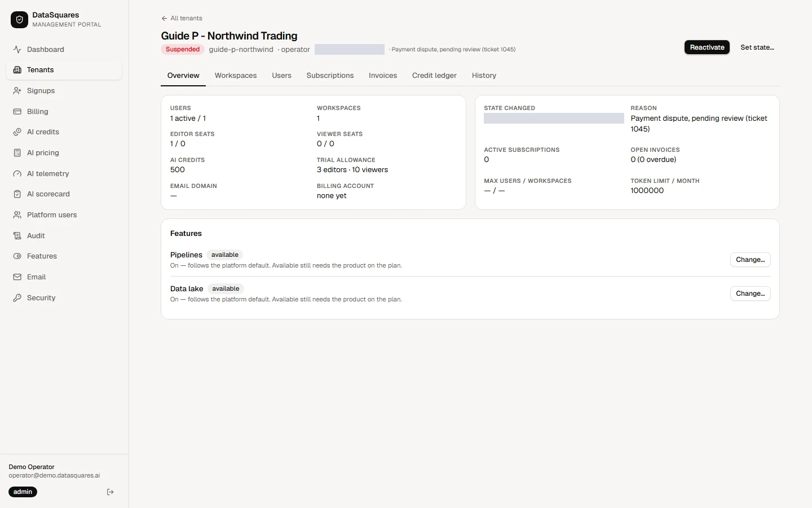Select the Overview tab
Image resolution: width=812 pixels, height=508 pixels.
[x=183, y=76]
